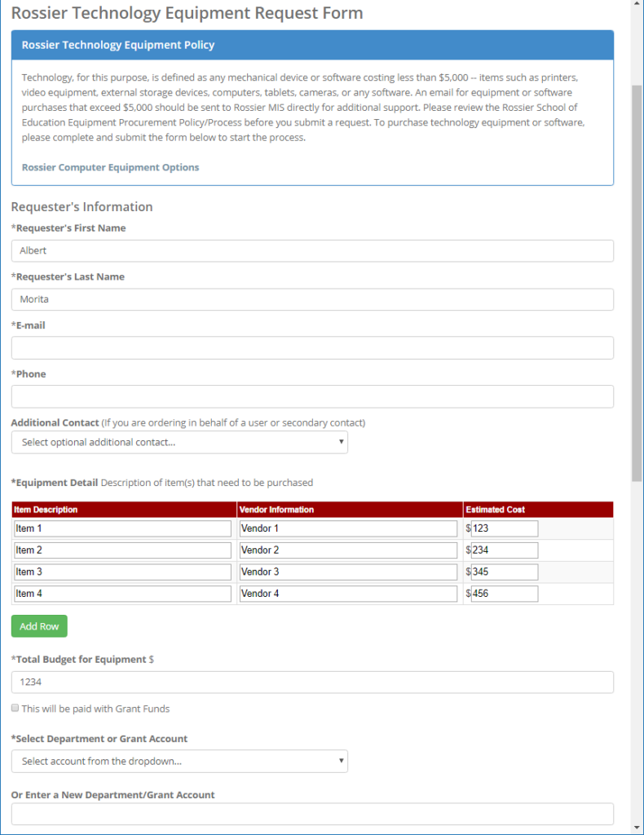Viewport: 644px width, 835px height.
Task: Focus the E-mail input field
Action: [312, 348]
